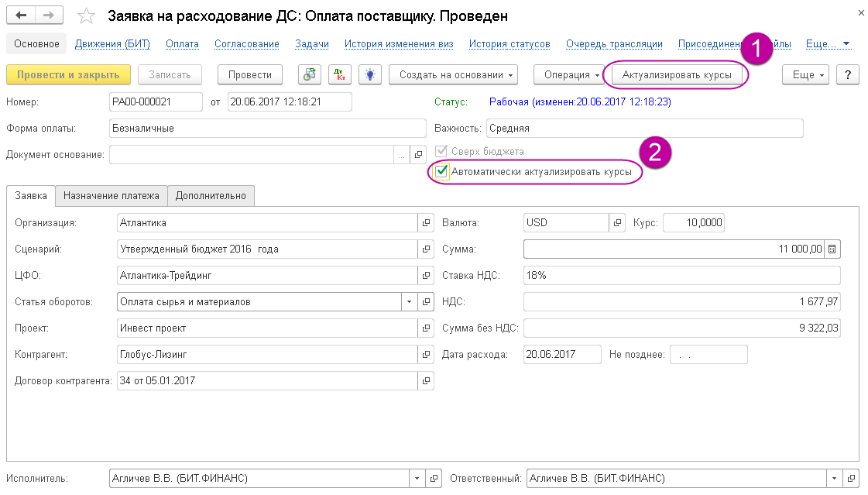Show Дт/Кт accounting entries icon
The image size is (868, 495).
tap(340, 74)
